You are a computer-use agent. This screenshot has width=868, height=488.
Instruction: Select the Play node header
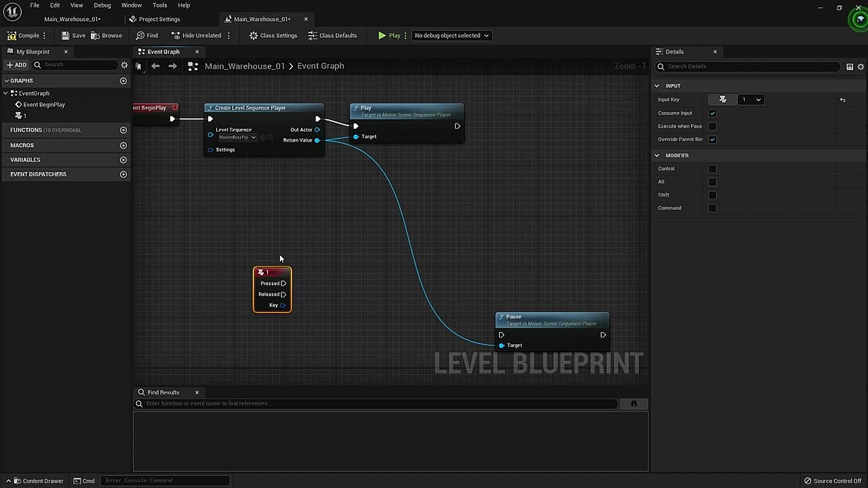pos(407,110)
